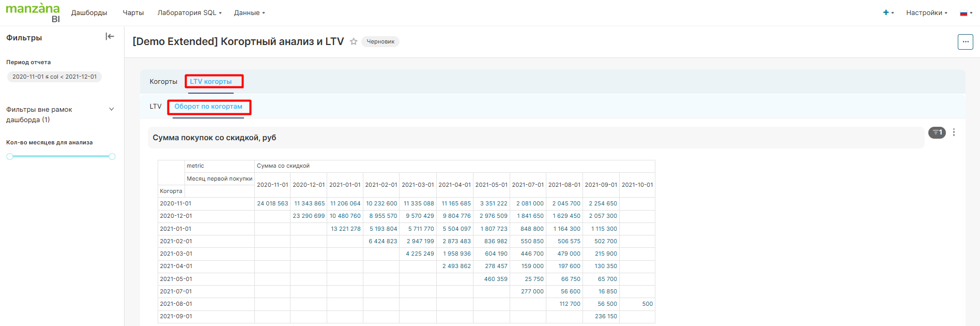Go to Дашборды page
This screenshot has width=980, height=326.
coord(89,12)
